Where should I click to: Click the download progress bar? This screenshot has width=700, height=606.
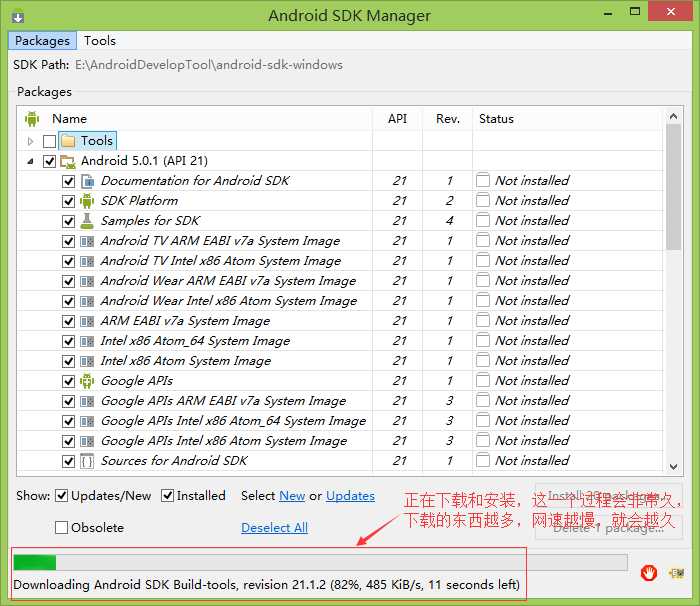[x=320, y=562]
